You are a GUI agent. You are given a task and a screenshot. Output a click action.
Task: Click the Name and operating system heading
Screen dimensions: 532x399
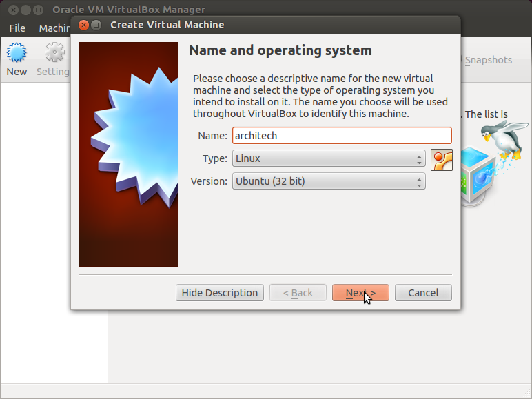pos(280,50)
